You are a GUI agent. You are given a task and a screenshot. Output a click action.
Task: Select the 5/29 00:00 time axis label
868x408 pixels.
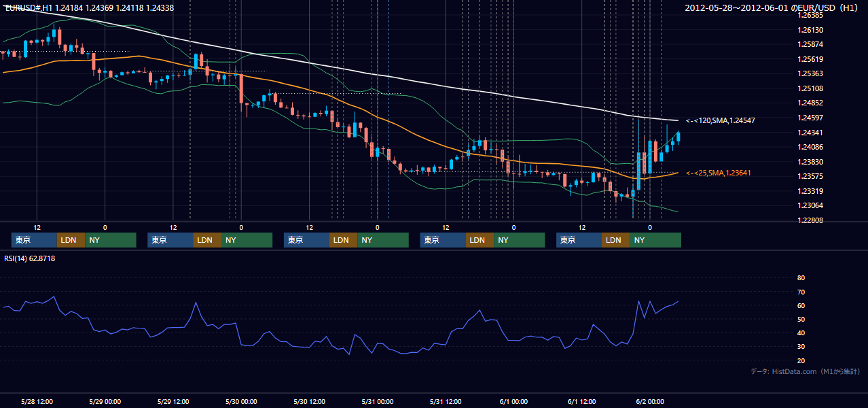click(x=105, y=401)
